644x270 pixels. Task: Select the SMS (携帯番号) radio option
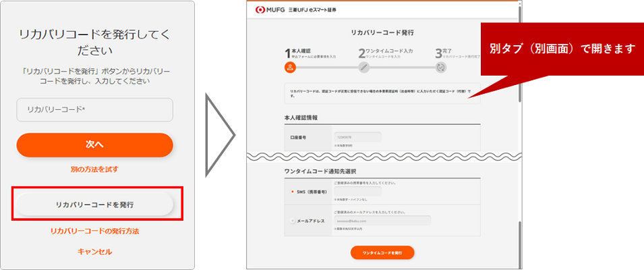click(x=292, y=192)
